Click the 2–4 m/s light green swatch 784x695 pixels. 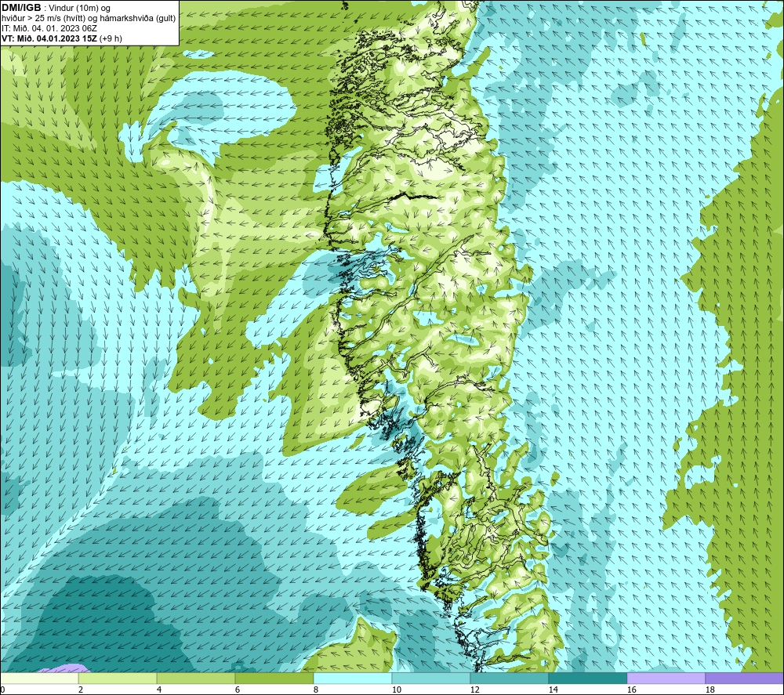118,678
